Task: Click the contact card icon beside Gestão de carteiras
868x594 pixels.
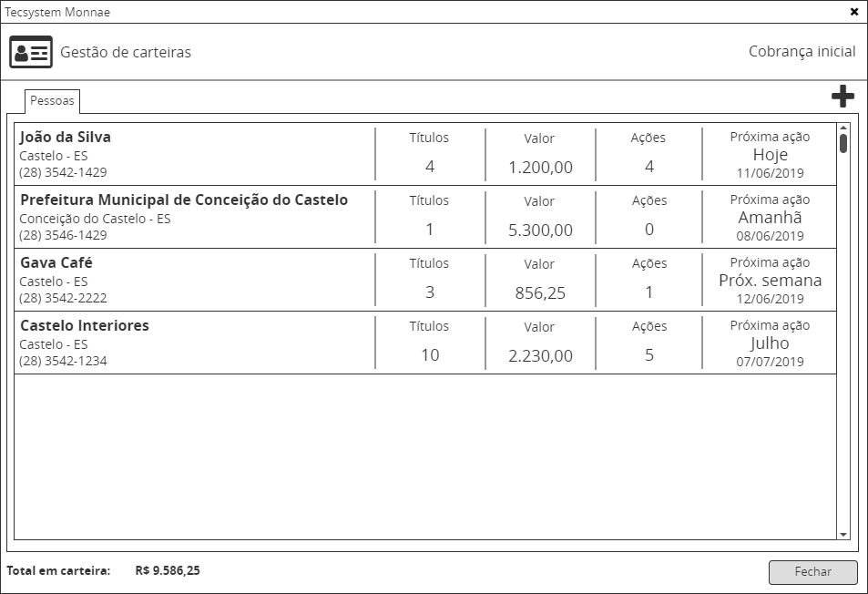Action: point(31,52)
